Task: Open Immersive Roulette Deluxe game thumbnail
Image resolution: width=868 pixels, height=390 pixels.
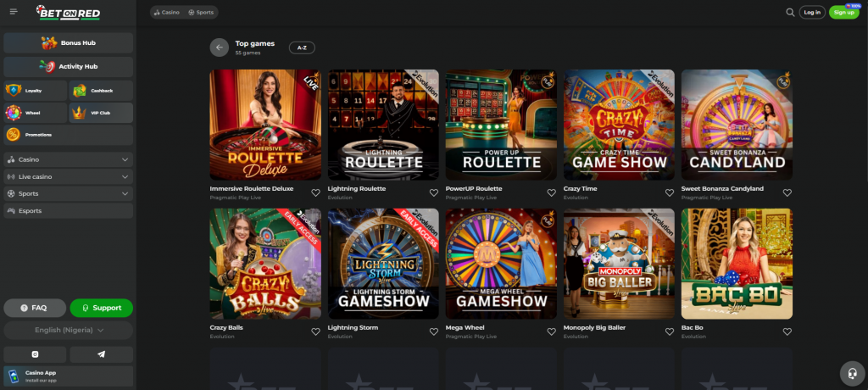Action: (x=265, y=125)
